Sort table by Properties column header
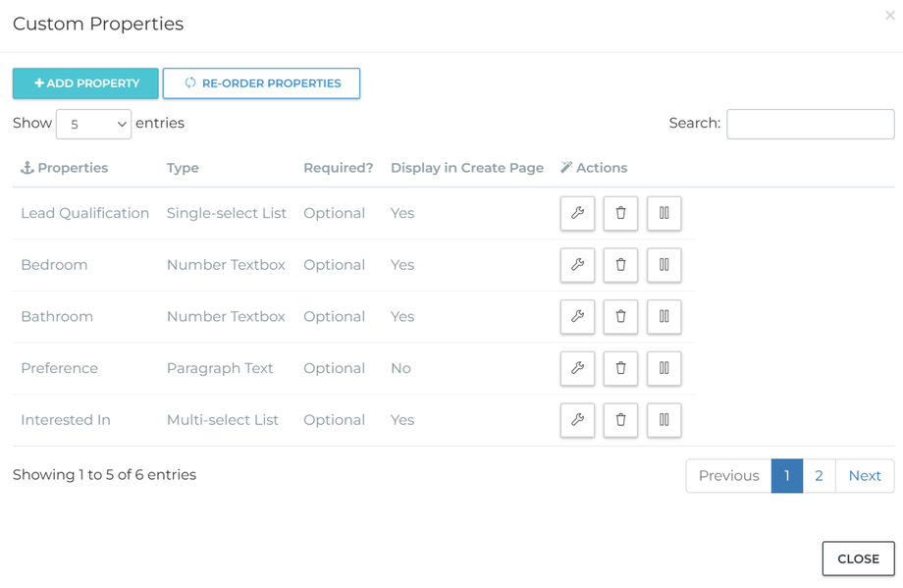This screenshot has width=903, height=588. (73, 168)
